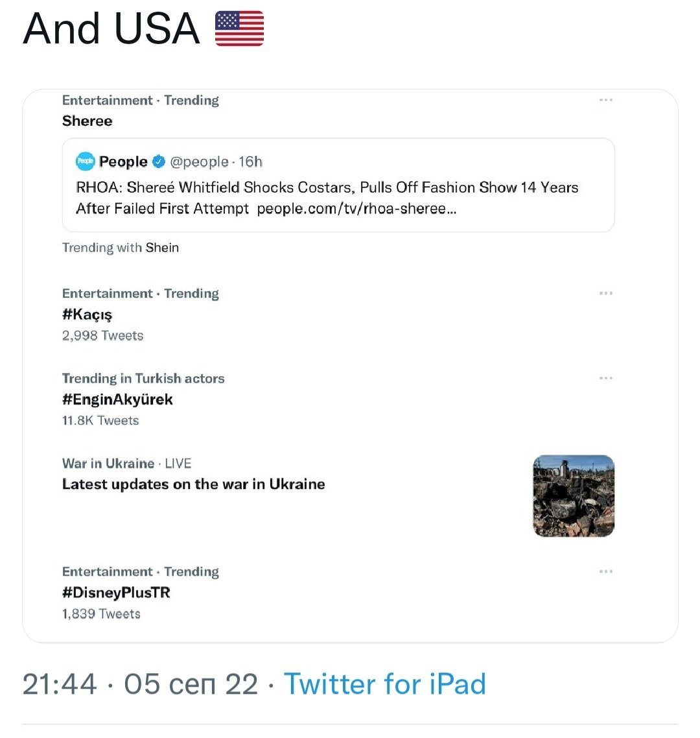Open the people.com/tv/rhoa-sheree article link
The image size is (700, 738).
(x=356, y=209)
